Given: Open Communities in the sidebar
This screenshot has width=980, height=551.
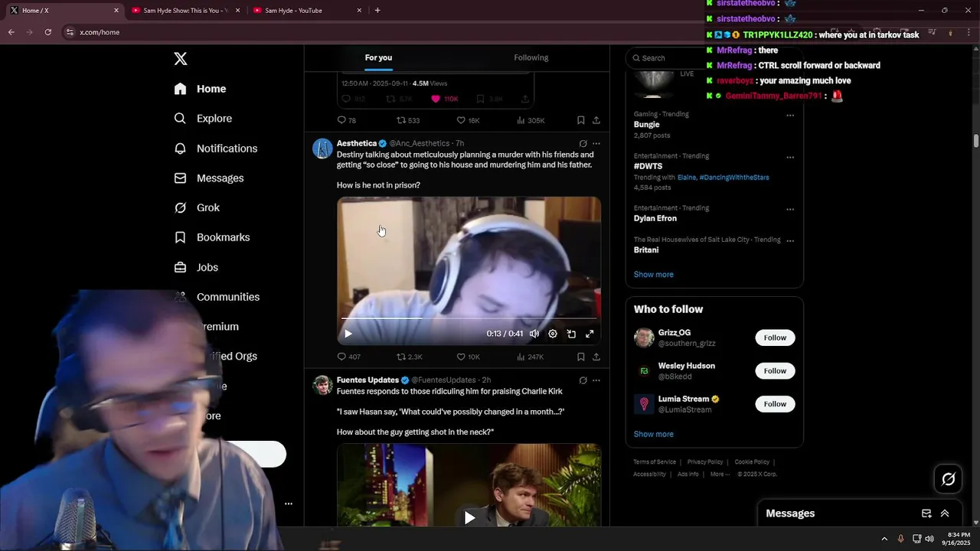Looking at the screenshot, I should pos(217,297).
